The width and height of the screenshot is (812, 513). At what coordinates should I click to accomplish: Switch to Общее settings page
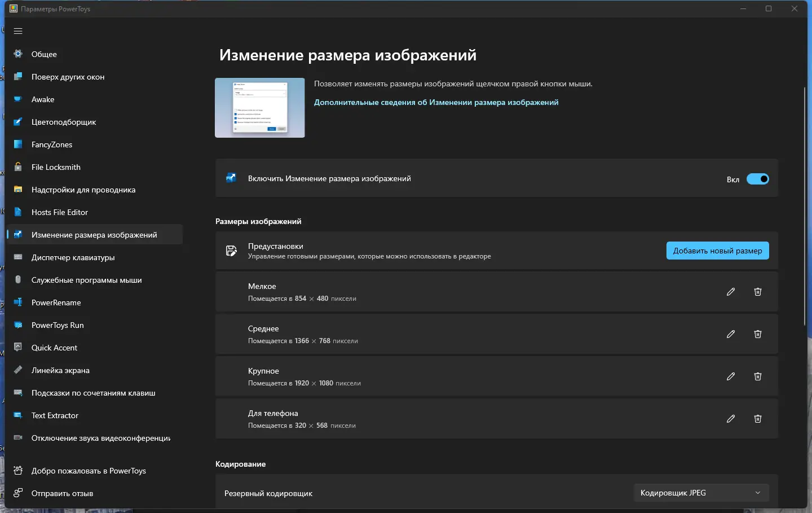pyautogui.click(x=17, y=54)
